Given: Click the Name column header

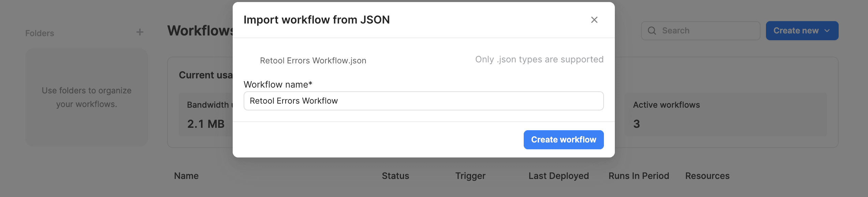Looking at the screenshot, I should (x=186, y=176).
